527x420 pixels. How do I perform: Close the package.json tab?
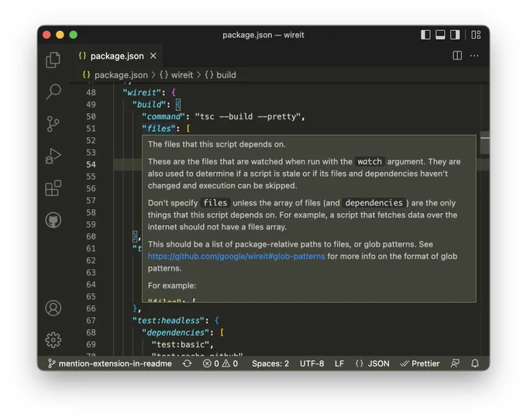pyautogui.click(x=153, y=56)
